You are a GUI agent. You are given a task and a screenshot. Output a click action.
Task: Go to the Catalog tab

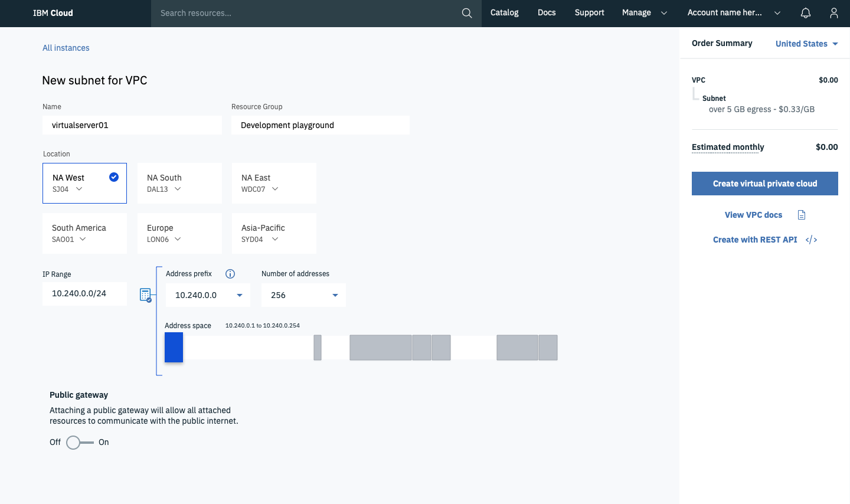(504, 12)
